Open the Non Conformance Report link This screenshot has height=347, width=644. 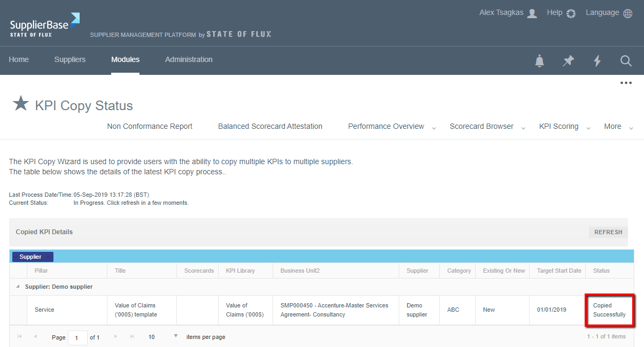(x=150, y=127)
